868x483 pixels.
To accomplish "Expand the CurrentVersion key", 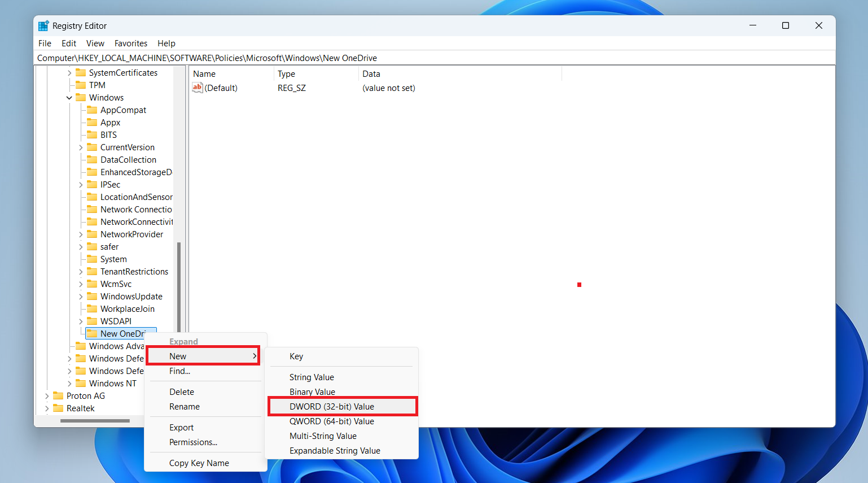I will (x=81, y=147).
